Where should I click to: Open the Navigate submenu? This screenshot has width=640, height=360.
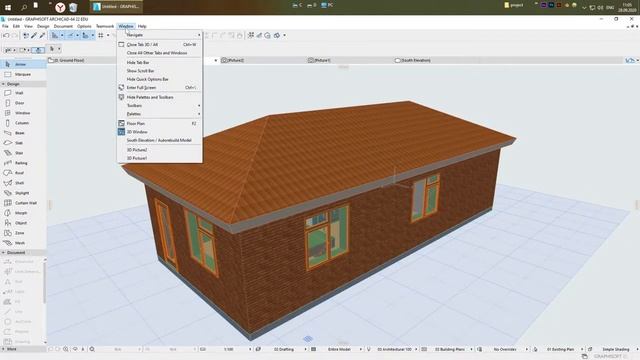click(x=159, y=35)
